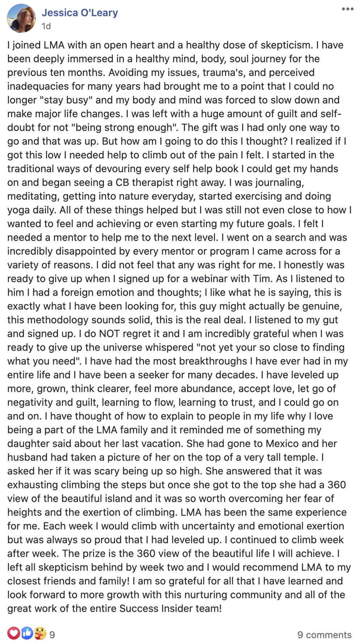Show who reacted via the 9 count
Screen dimensions: 359x644
click(x=52, y=635)
